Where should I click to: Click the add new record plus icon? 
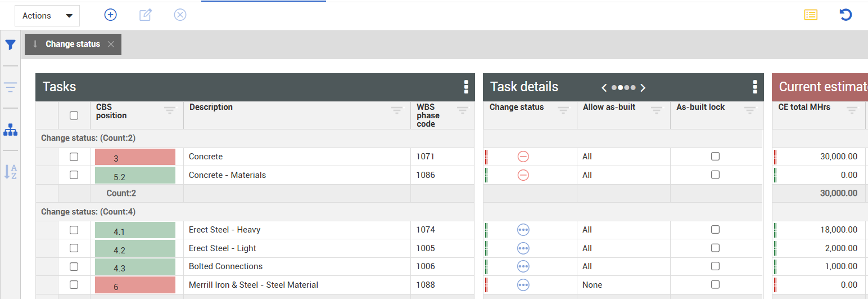tap(111, 15)
